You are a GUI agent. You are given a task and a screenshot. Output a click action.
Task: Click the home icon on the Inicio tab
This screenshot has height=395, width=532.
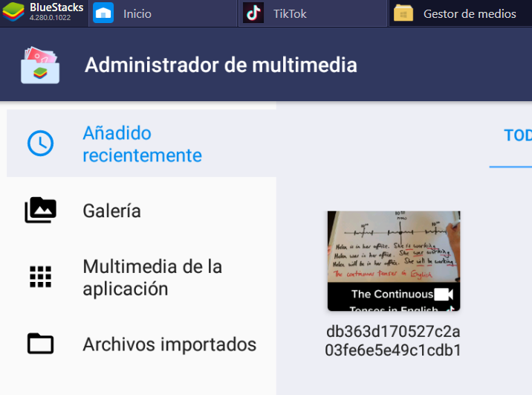pyautogui.click(x=103, y=13)
